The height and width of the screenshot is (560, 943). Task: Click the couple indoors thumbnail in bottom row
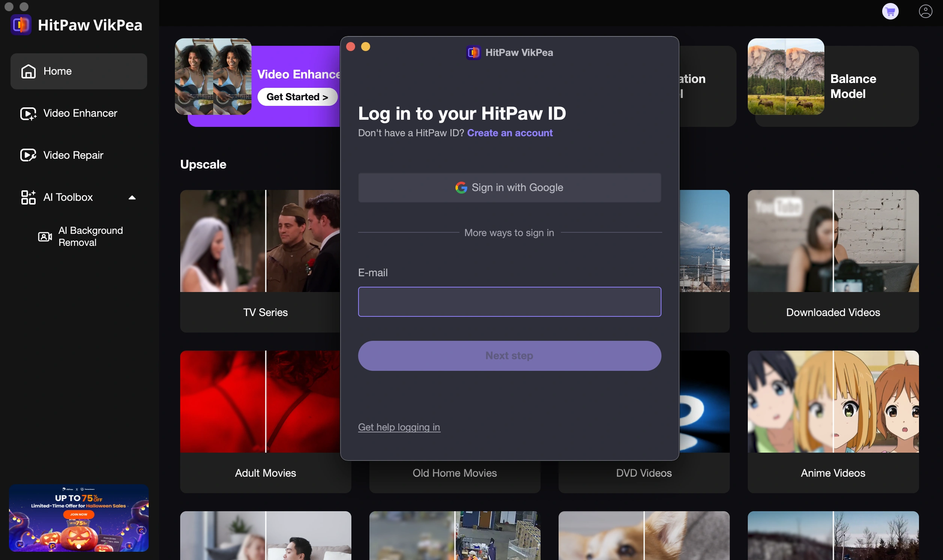pos(266,536)
